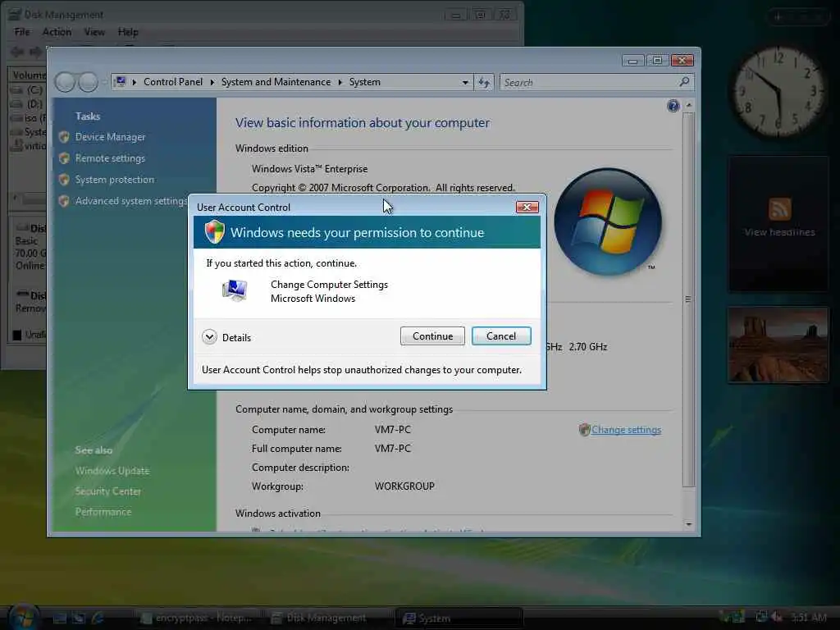Click the Windows Vista logo orb image

tap(608, 221)
